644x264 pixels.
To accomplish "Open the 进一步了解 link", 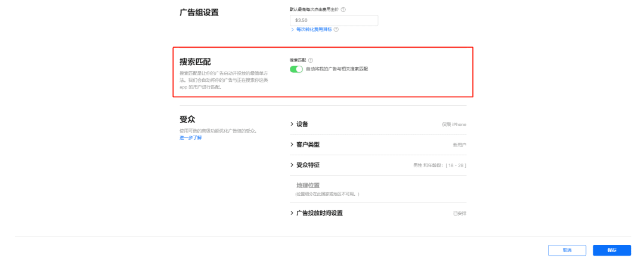I will pos(191,138).
